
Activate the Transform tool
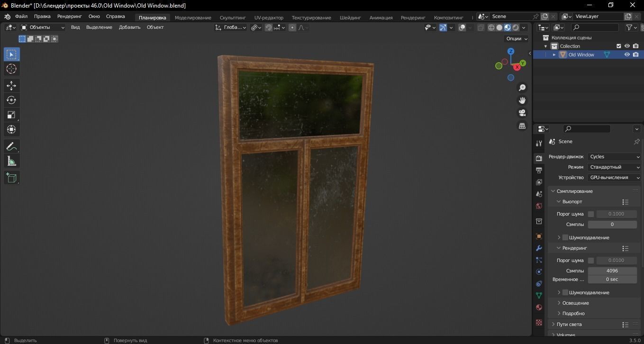point(11,129)
